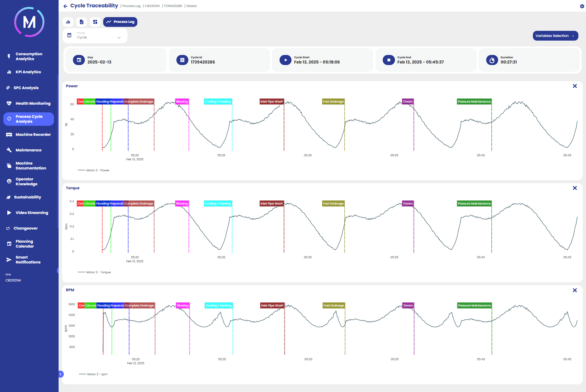Screen dimensions: 586x392
Task: Click the Fast Drainage phase label in RPM chart
Action: [334, 306]
